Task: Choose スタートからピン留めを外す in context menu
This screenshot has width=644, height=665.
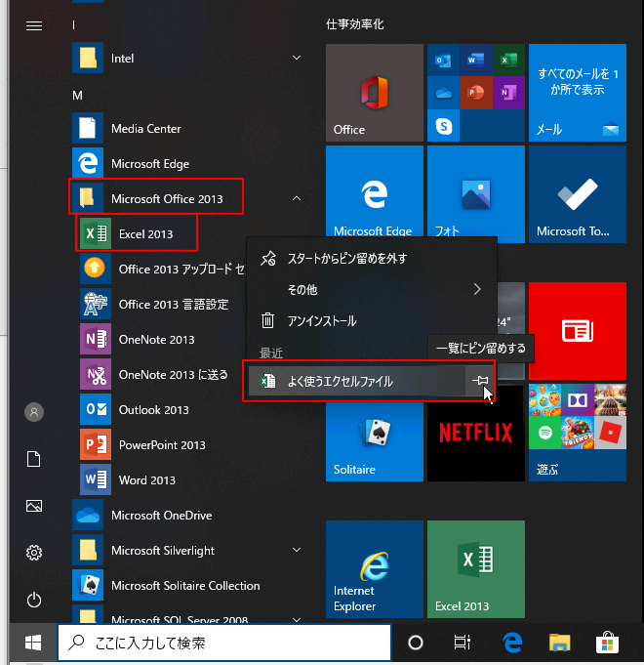Action: pos(372,258)
